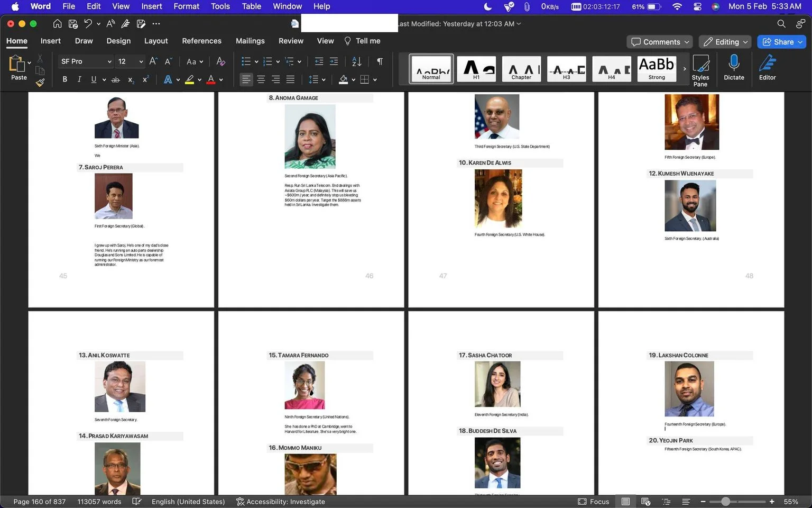Apply the Strong style
This screenshot has height=508, width=812.
(x=657, y=69)
